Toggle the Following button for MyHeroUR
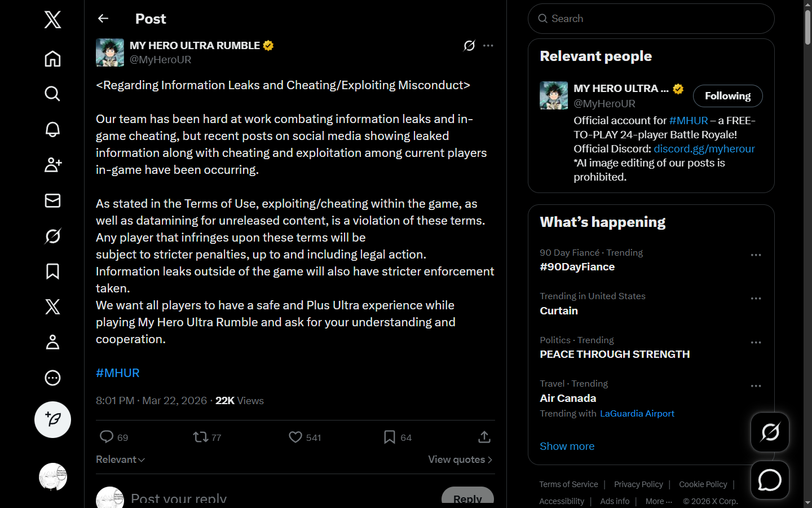812x508 pixels. click(727, 96)
